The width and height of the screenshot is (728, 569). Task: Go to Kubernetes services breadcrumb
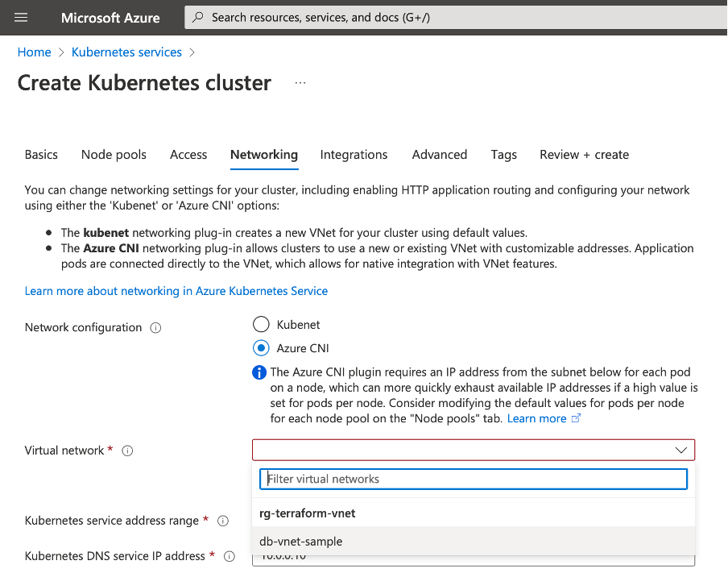pos(126,52)
